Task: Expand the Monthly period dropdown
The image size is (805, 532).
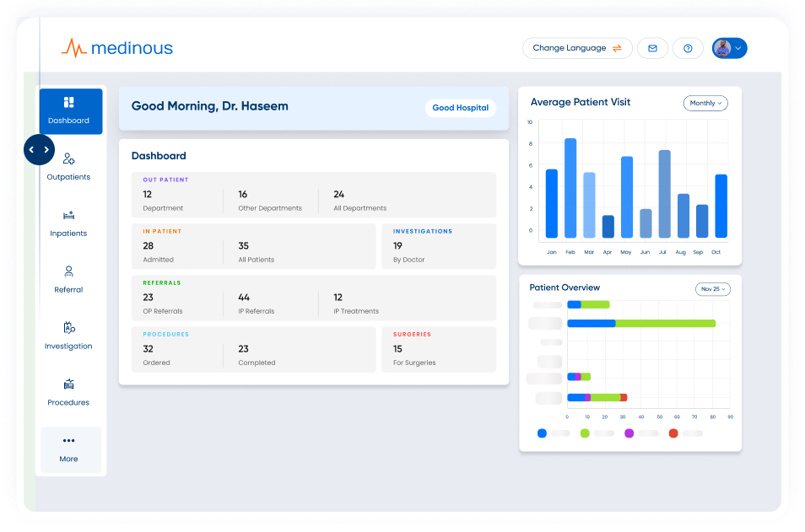Action: click(705, 103)
